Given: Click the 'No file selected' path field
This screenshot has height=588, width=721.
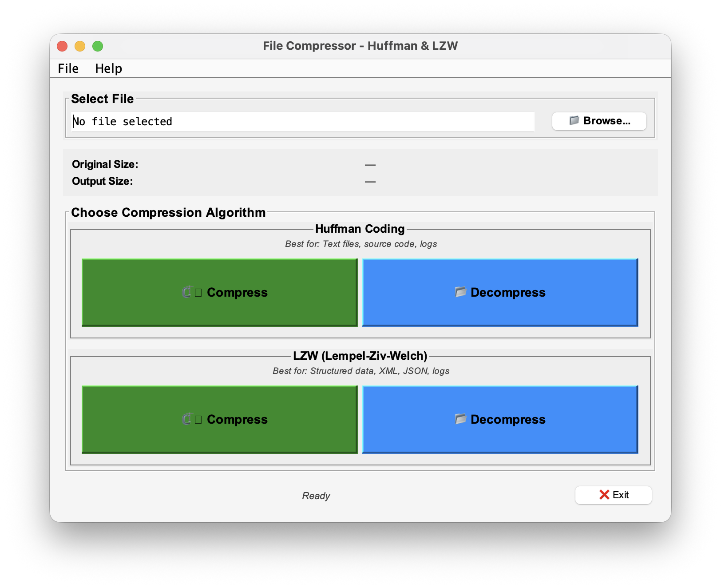Looking at the screenshot, I should pos(302,122).
